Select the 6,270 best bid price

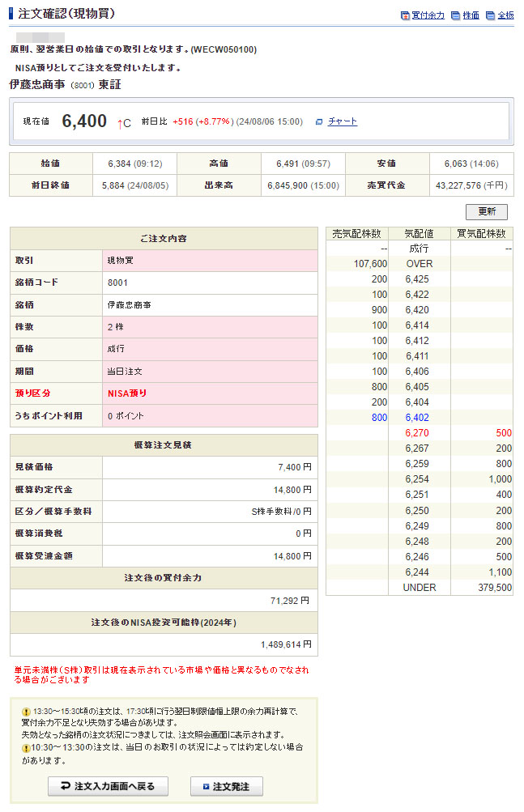point(419,433)
